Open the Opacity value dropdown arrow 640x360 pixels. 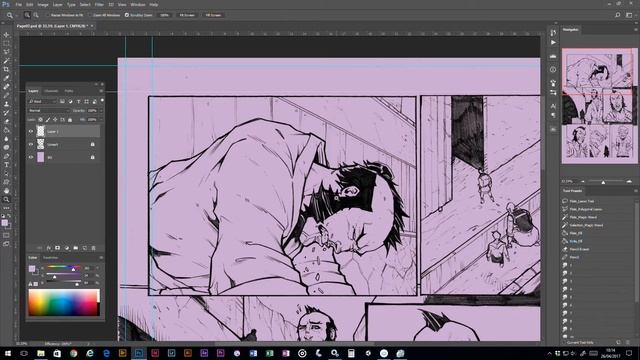click(x=101, y=110)
